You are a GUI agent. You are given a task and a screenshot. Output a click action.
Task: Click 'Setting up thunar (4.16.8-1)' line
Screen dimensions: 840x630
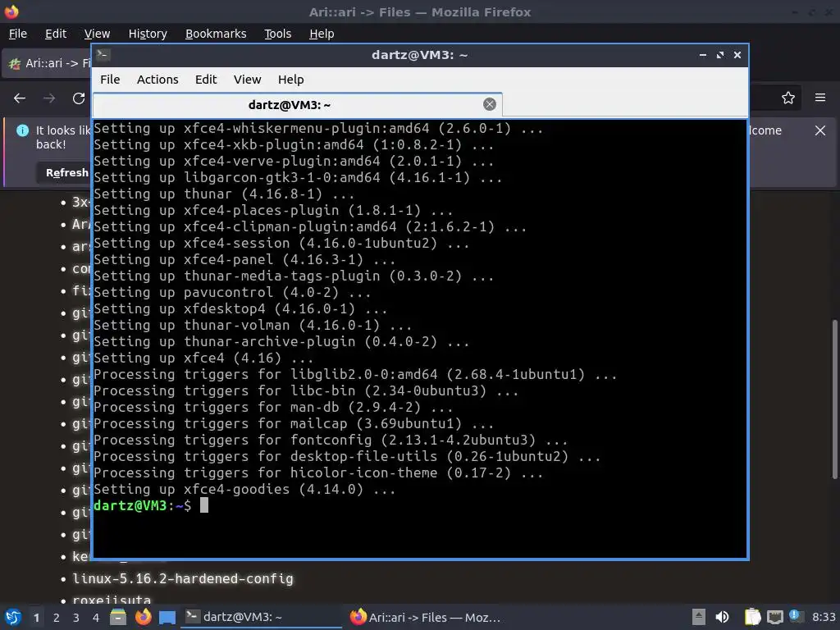pyautogui.click(x=224, y=194)
